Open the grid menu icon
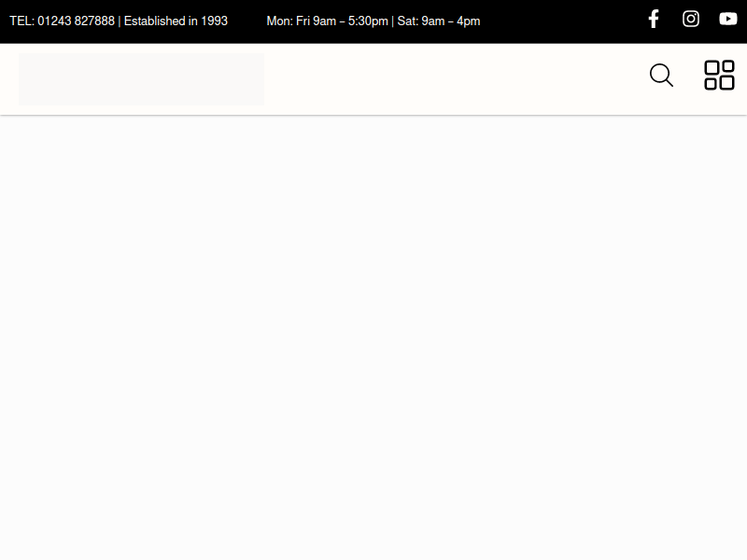 [x=719, y=76]
